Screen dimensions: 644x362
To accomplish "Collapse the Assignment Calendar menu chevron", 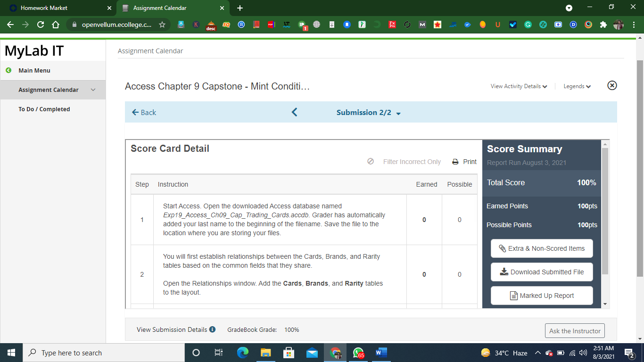I will pyautogui.click(x=93, y=90).
